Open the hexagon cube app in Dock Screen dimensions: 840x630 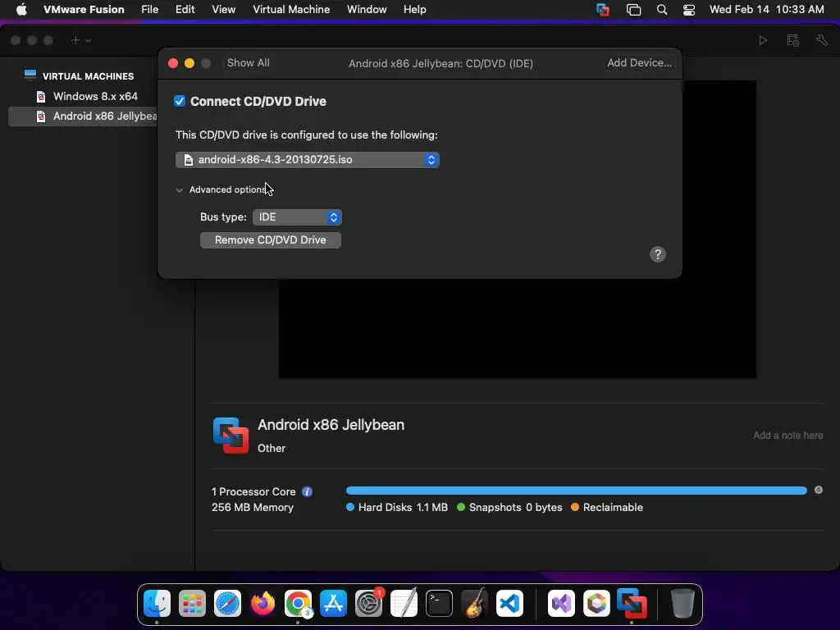597,604
